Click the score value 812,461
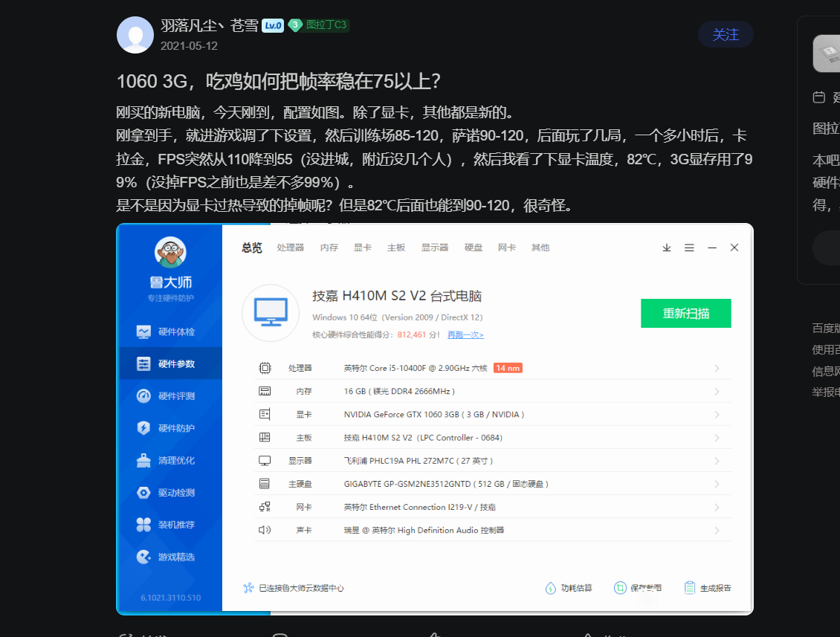The width and height of the screenshot is (840, 637). (411, 334)
